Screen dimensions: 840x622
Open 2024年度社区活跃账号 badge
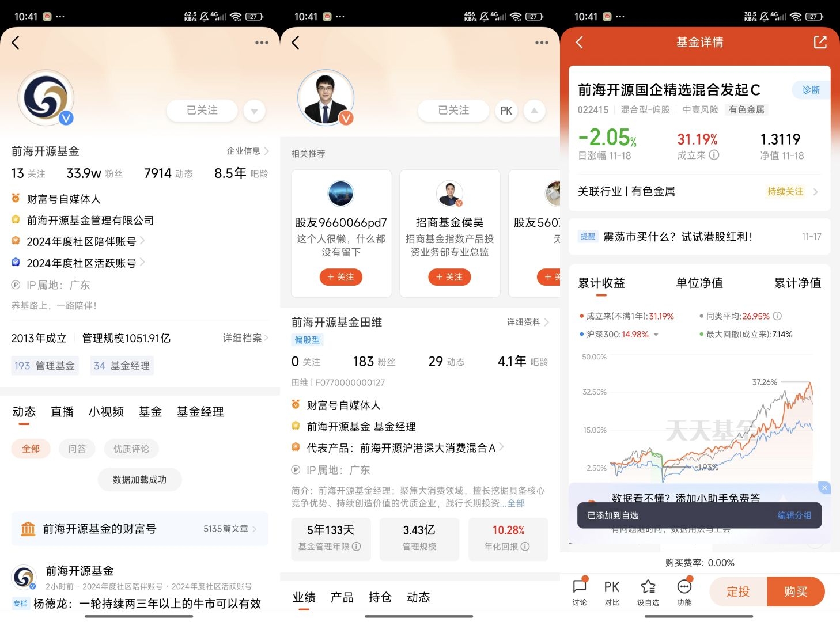point(78,263)
